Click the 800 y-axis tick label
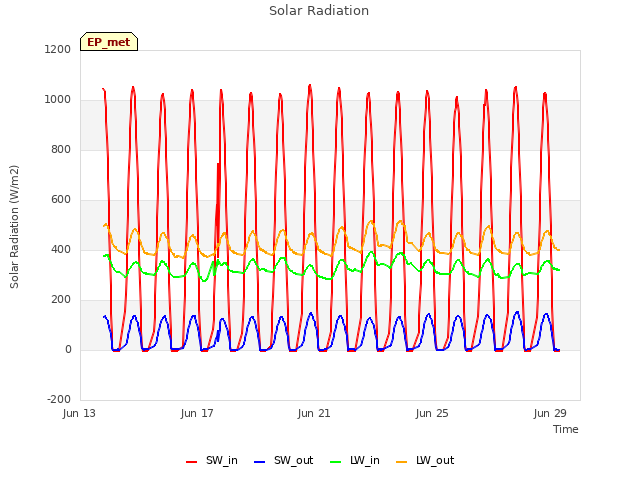This screenshot has width=640, height=480. [61, 149]
